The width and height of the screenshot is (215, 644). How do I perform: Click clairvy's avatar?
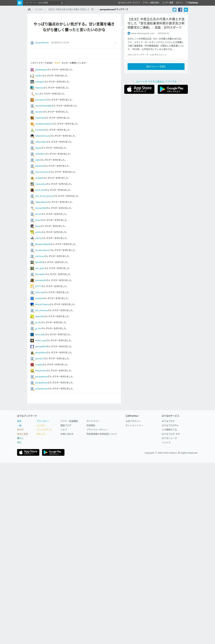pos(32,238)
